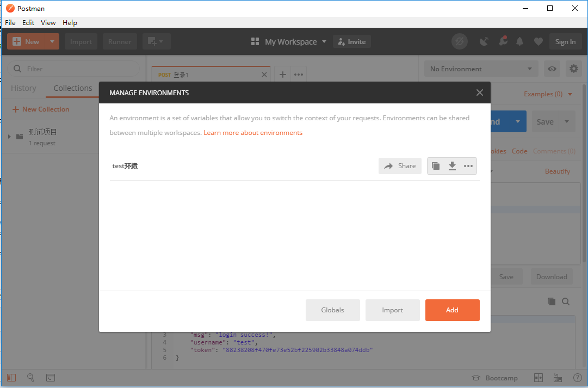Search within the response body
This screenshot has height=388, width=588.
point(566,301)
